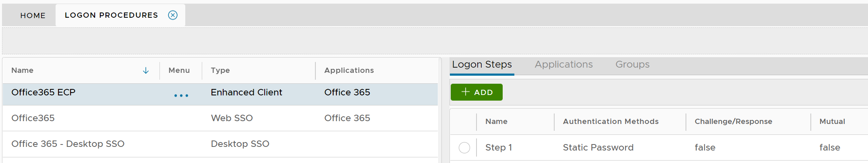The image size is (868, 163).
Task: Select the Office365 ECP row
Action: (44, 92)
